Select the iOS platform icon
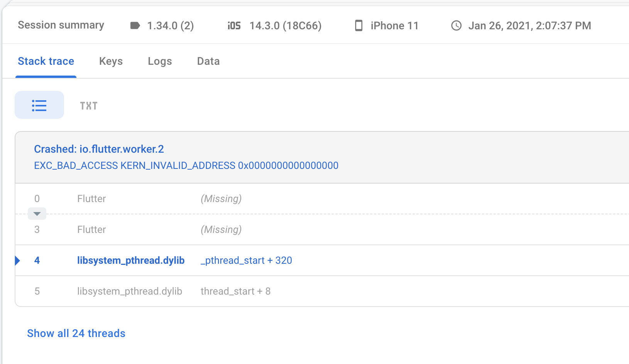 233,25
